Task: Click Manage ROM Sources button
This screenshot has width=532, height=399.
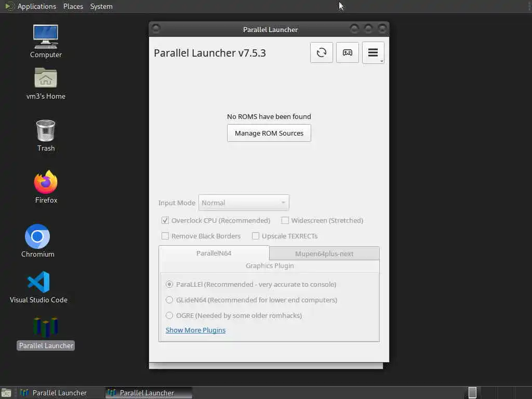Action: (x=269, y=133)
